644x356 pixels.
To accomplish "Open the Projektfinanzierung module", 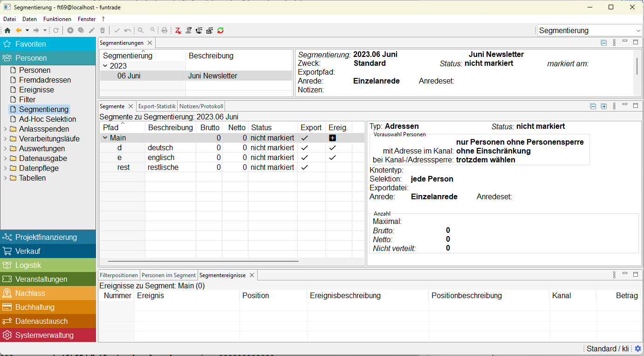I will [x=46, y=237].
